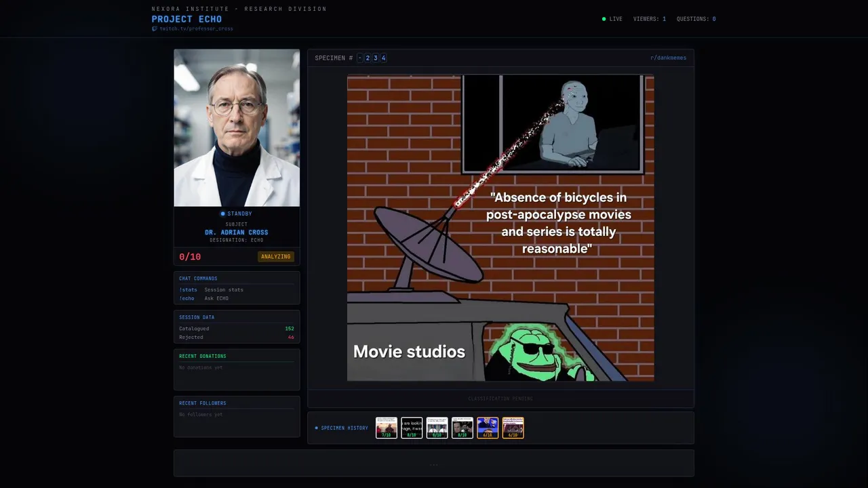Click the Twitch icon beside twitch.tv/professor_cross

(155, 28)
